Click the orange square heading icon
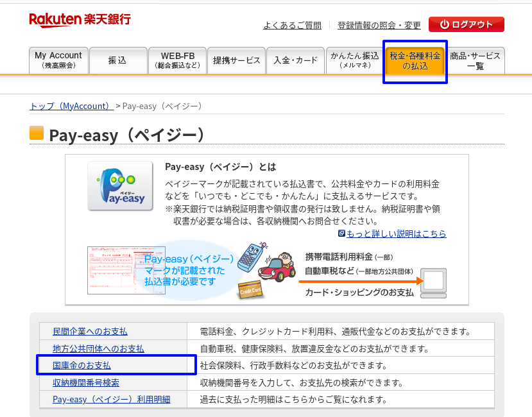Screen dimensions: 532x417 click(37, 133)
